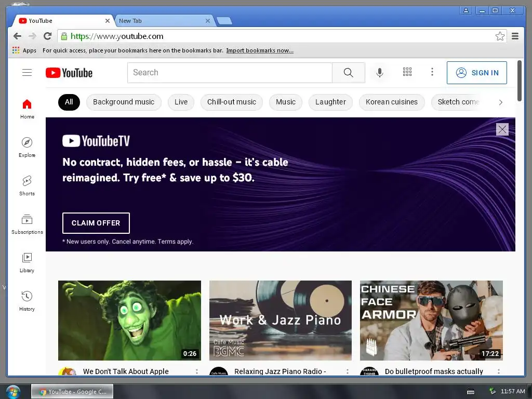Screen dimensions: 532x399
Task: Open Chrome user profile button
Action: coord(466,10)
